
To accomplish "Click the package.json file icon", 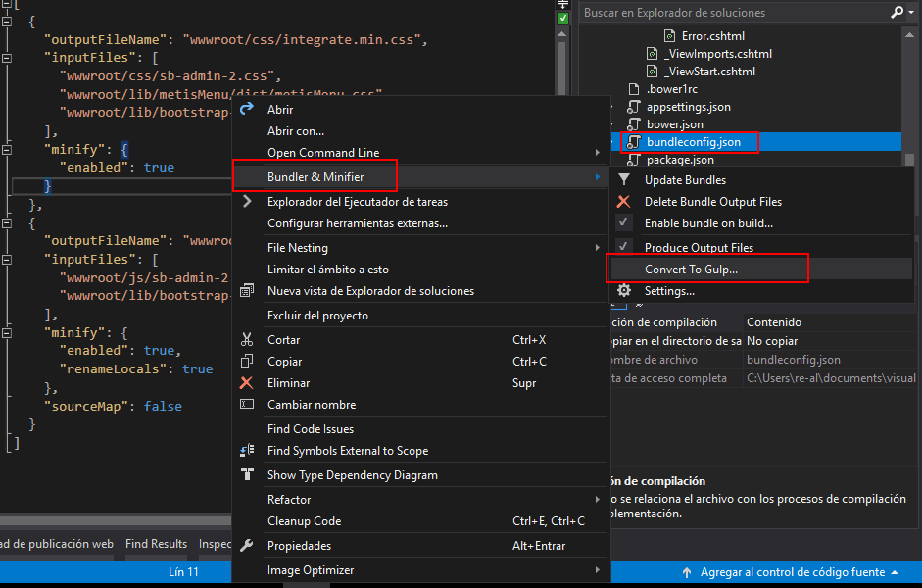I will (633, 160).
